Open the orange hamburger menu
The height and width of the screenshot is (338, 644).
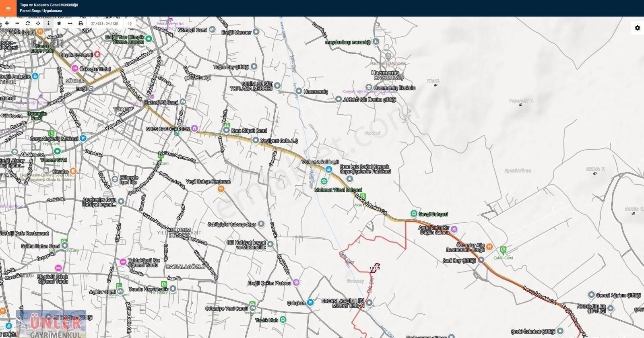(x=8, y=8)
